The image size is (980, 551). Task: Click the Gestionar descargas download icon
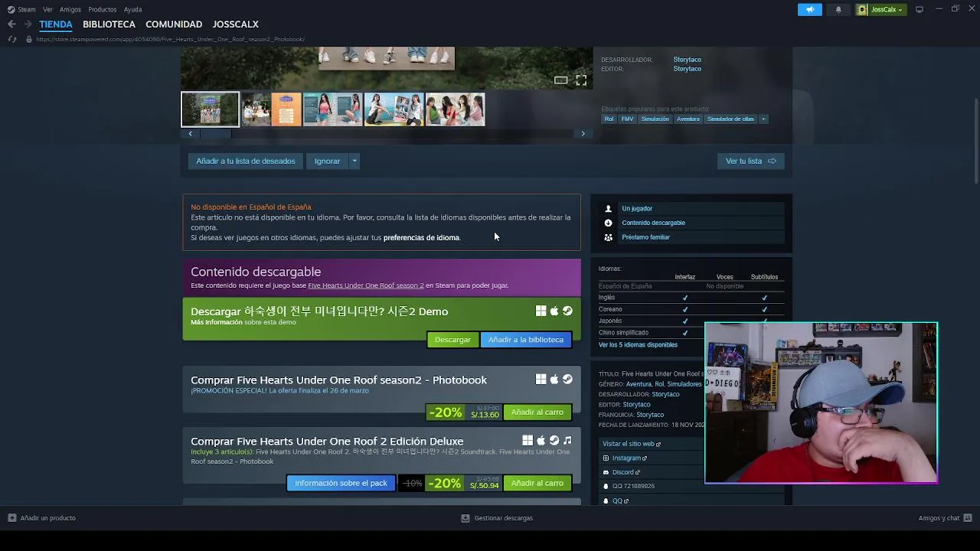pos(465,518)
